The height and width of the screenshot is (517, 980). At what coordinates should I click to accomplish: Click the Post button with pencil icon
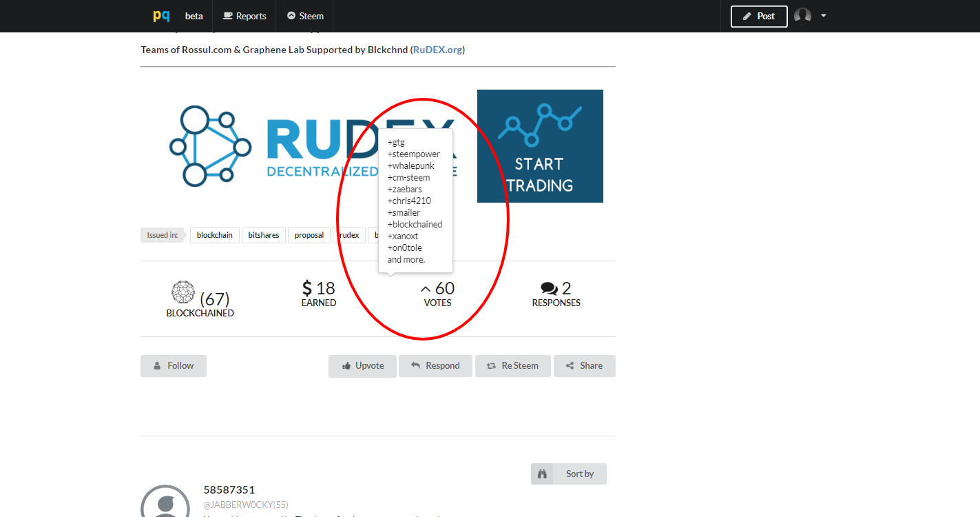click(759, 16)
